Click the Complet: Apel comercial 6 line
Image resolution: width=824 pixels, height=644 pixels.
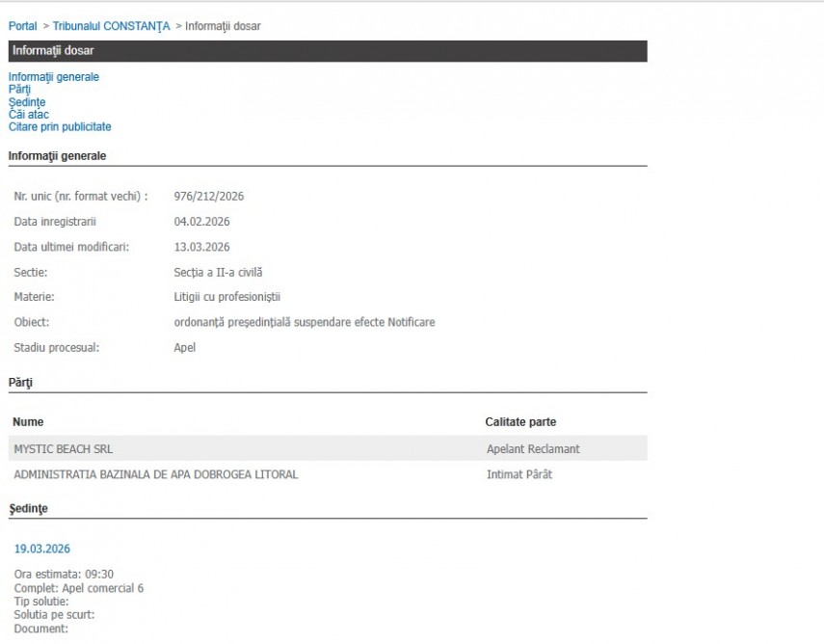[79, 588]
